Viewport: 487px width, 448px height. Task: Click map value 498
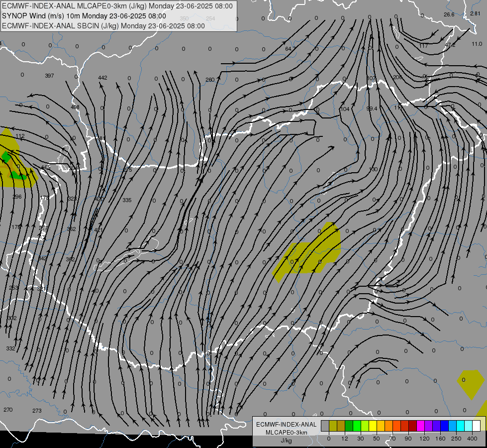(x=75, y=107)
